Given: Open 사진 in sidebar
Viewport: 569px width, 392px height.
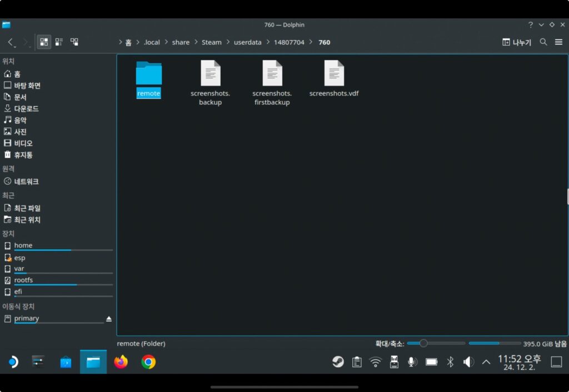Looking at the screenshot, I should (58, 132).
